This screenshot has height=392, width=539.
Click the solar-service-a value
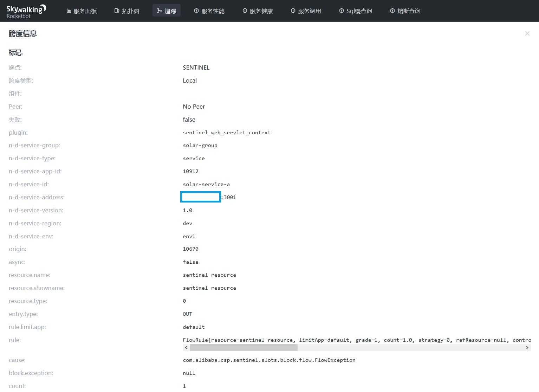pos(206,184)
